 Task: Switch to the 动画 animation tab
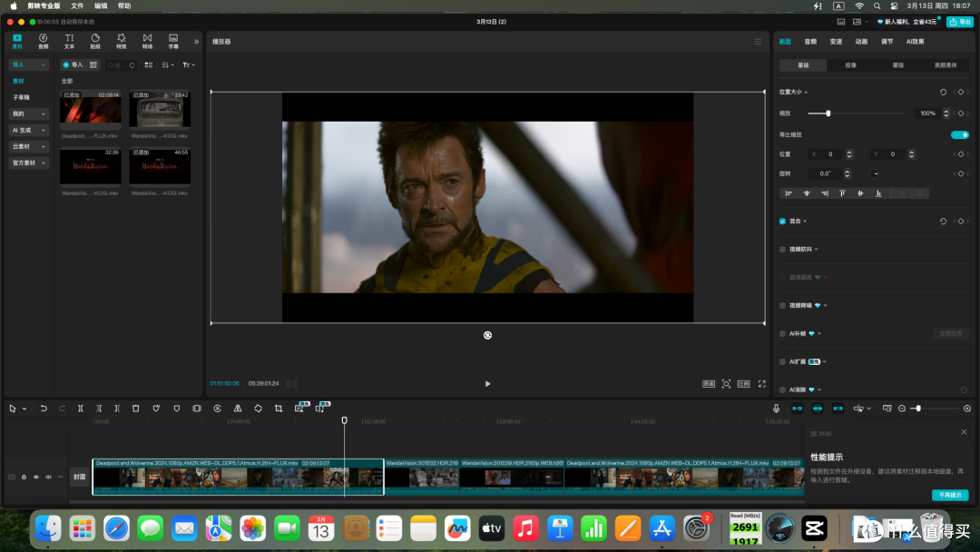tap(861, 41)
